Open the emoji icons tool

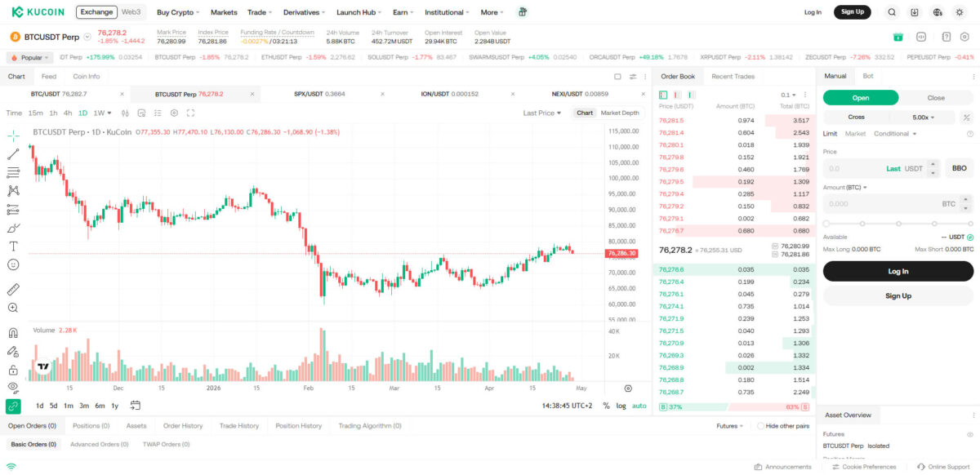click(13, 264)
